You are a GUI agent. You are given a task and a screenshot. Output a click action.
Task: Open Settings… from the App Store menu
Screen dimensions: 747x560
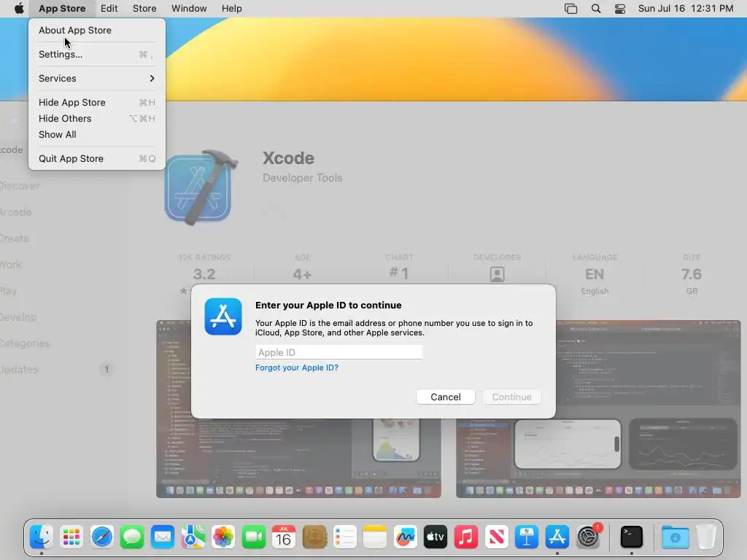coord(97,54)
